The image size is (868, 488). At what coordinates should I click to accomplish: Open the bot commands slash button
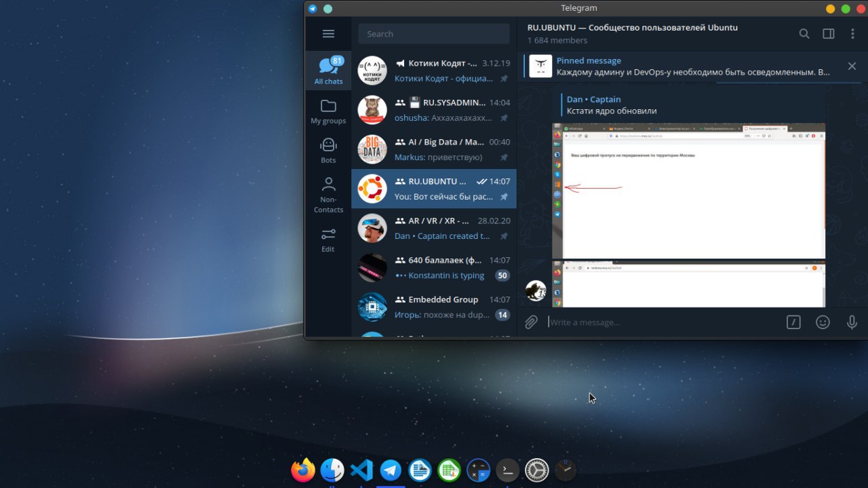point(793,322)
